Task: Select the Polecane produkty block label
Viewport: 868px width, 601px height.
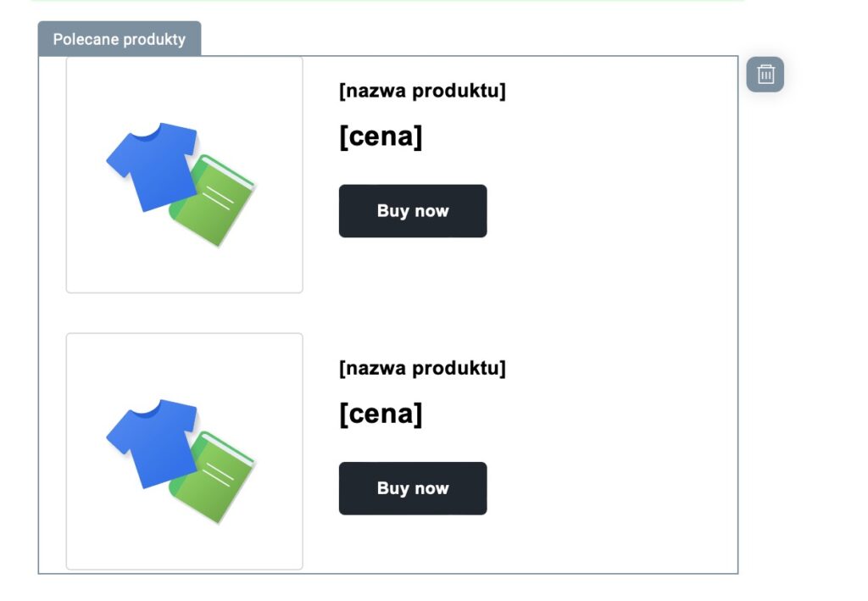Action: click(119, 39)
